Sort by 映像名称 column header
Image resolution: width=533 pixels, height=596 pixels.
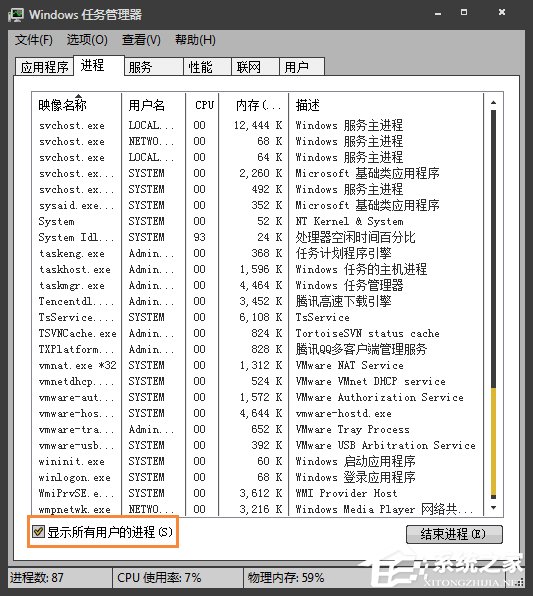coord(77,105)
